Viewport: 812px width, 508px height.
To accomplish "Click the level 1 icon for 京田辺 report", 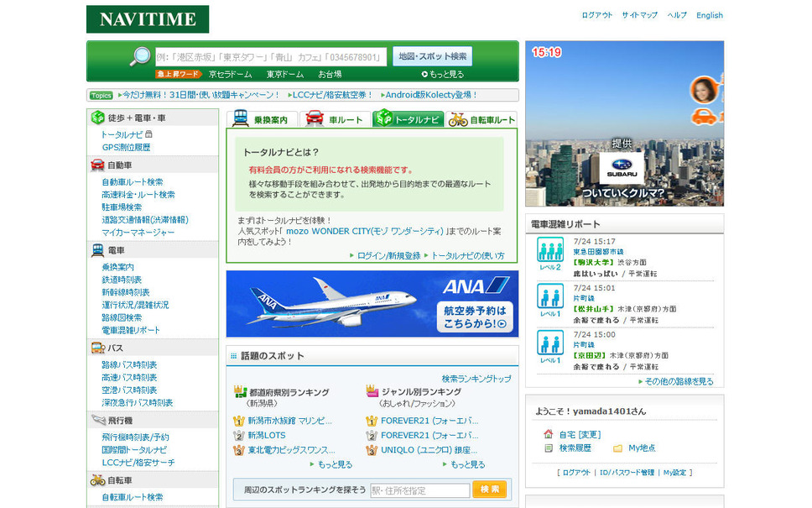I will (x=550, y=343).
